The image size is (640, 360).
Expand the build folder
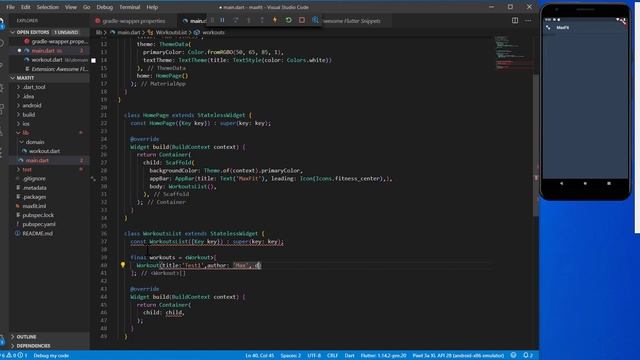point(29,115)
